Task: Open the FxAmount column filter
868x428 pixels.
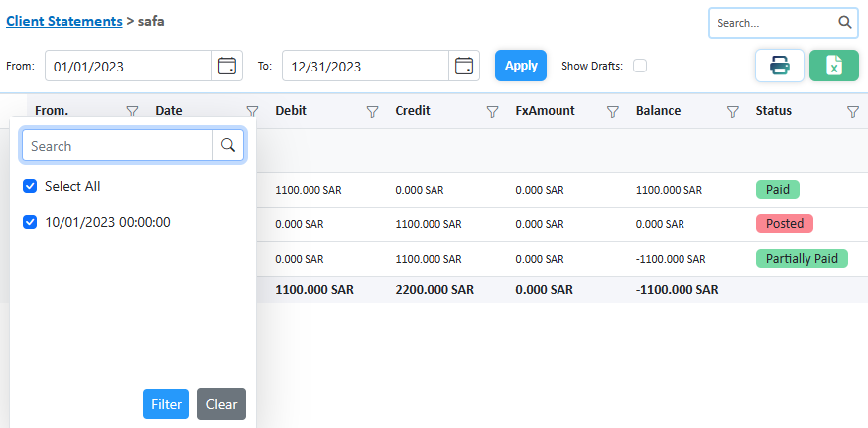Action: click(x=612, y=112)
